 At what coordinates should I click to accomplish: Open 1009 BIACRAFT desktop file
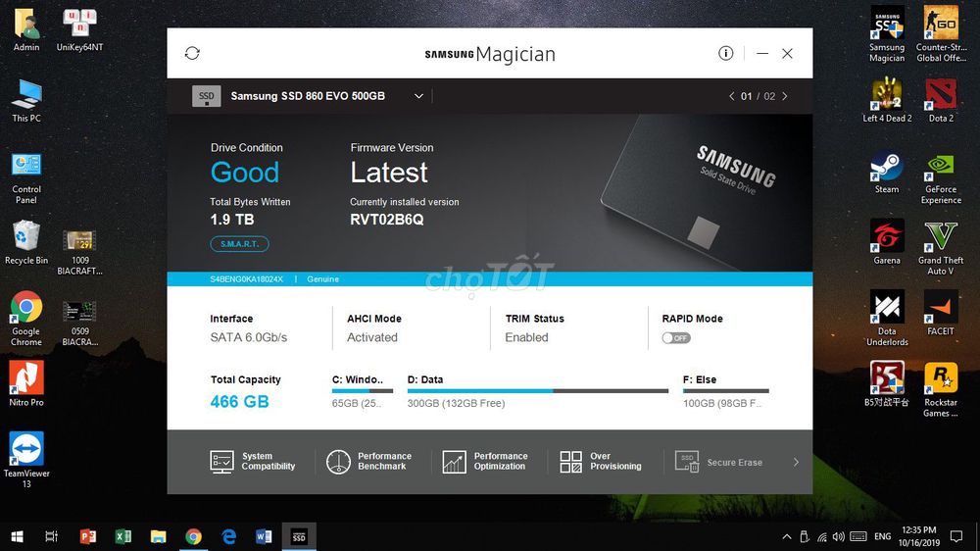79,253
